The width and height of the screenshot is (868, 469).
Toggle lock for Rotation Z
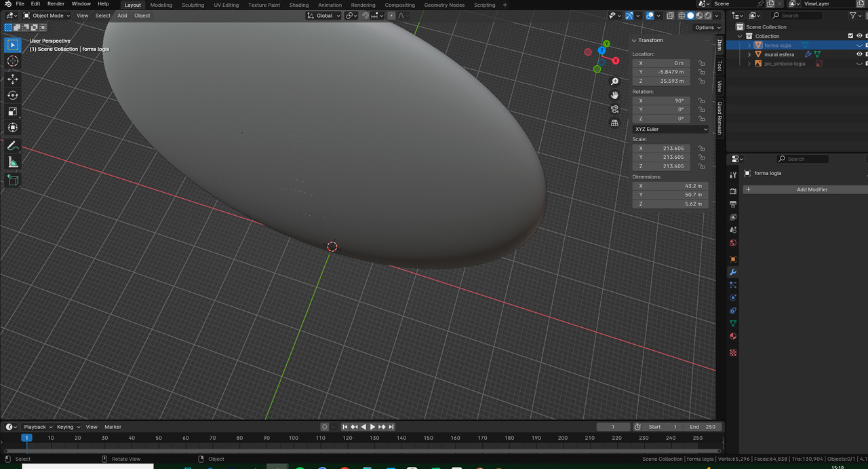pyautogui.click(x=702, y=119)
